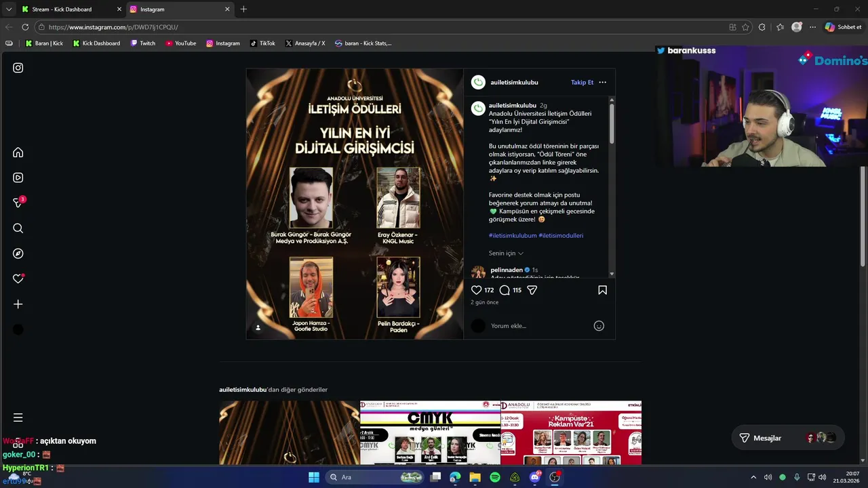Screen dimensions: 868x488
Task: Open the YouTube bookmark
Action: coord(181,43)
